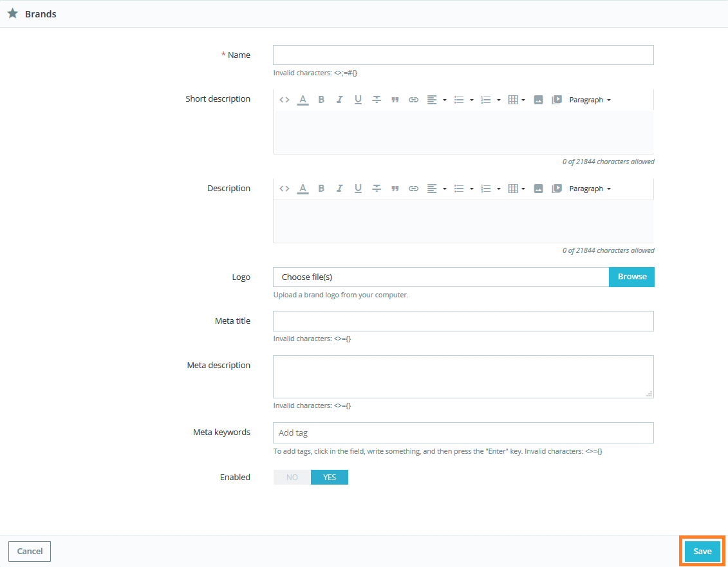Open source code view in Short description toolbar

(x=285, y=100)
